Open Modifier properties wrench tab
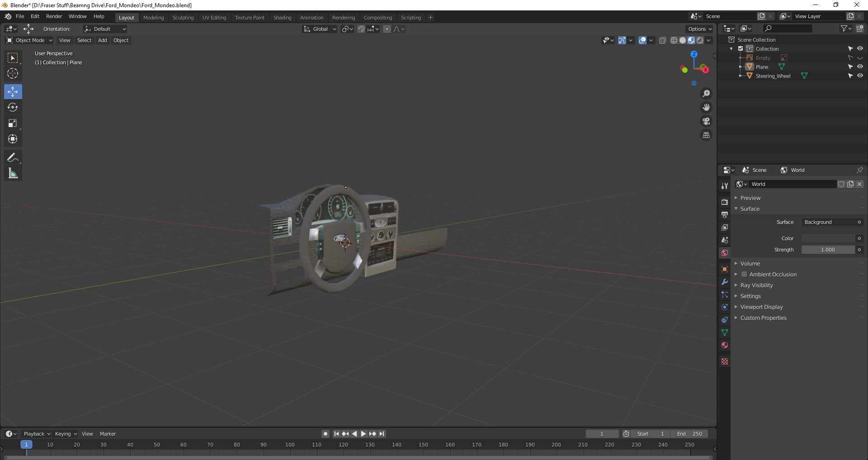This screenshot has width=868, height=460. pyautogui.click(x=725, y=282)
